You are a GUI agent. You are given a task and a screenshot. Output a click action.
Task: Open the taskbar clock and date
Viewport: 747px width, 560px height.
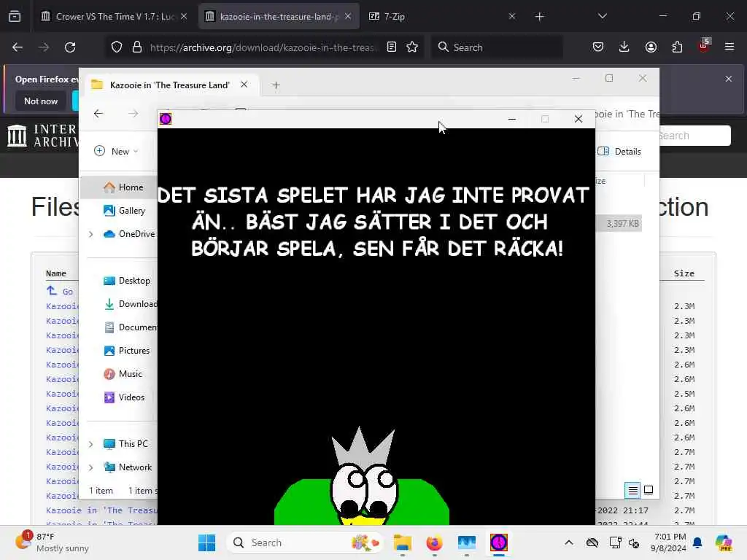(x=669, y=542)
